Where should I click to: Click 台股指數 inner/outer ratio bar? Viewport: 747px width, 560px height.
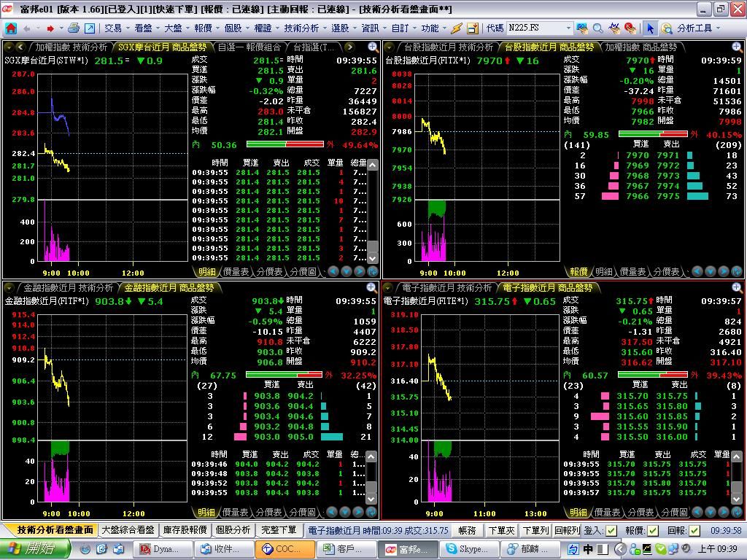[653, 134]
